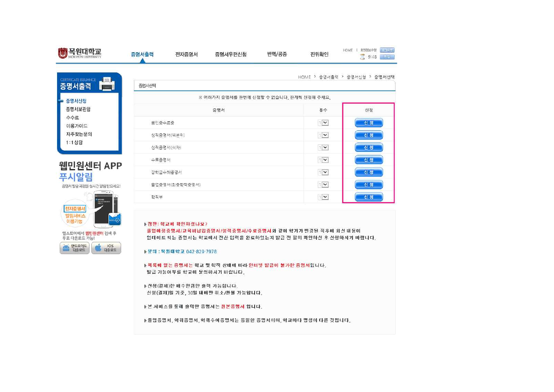The image size is (554, 392).
Task: Click the hourglass session timer icon
Action: click(x=362, y=57)
